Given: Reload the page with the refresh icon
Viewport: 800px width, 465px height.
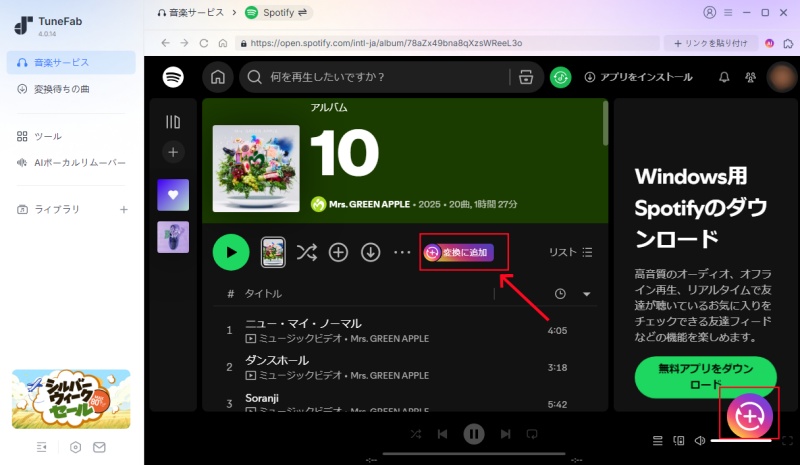Looking at the screenshot, I should (204, 43).
